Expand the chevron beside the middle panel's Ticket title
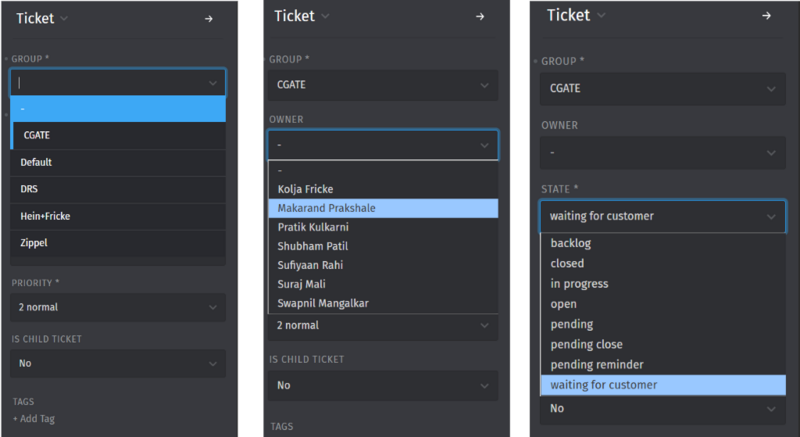800x437 pixels. pyautogui.click(x=325, y=17)
